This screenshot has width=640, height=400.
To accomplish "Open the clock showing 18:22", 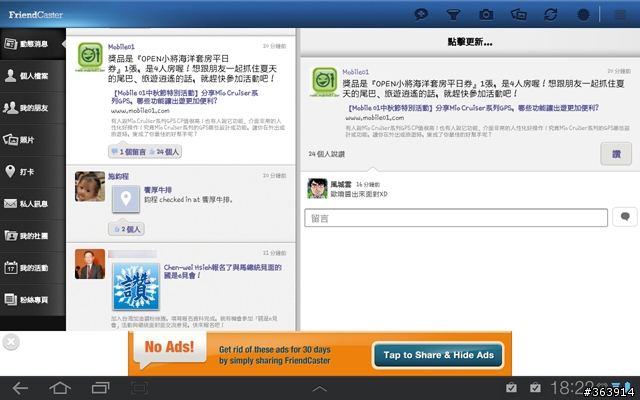I will coord(572,388).
